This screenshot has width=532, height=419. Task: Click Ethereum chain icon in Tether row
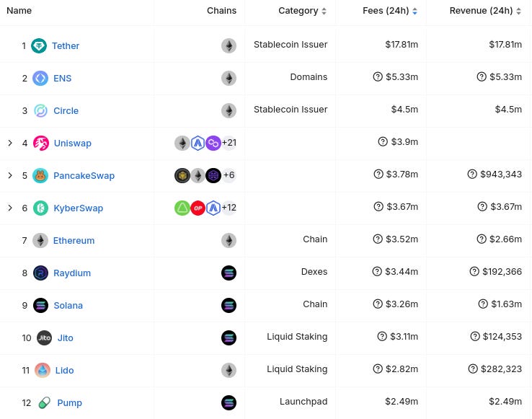(x=229, y=46)
